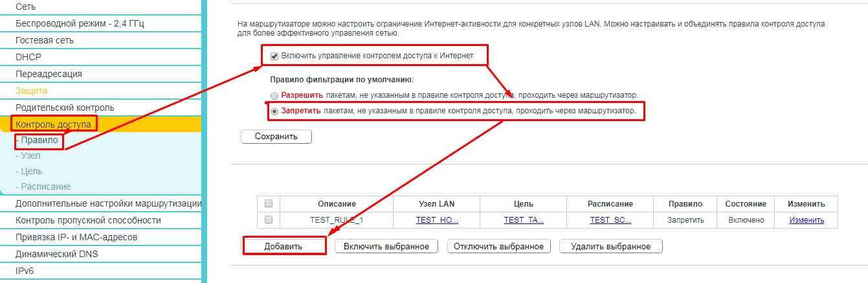This screenshot has height=283, width=868.
Task: Expand the Контроль пропускной способности section
Action: pos(88,220)
